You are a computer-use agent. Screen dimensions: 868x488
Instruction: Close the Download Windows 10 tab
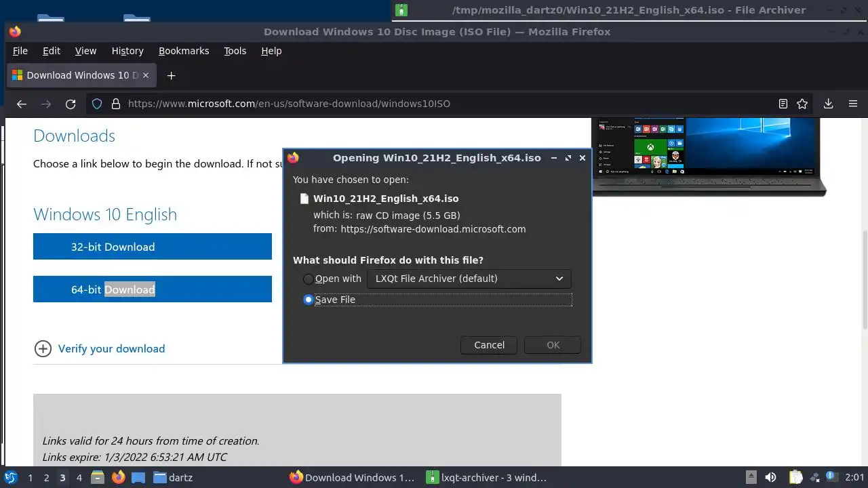pyautogui.click(x=146, y=75)
